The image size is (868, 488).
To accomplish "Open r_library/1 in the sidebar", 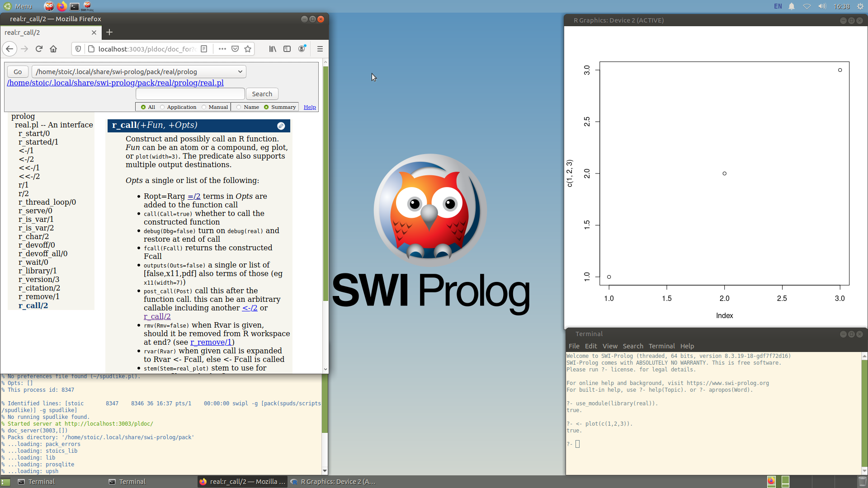I will point(38,271).
